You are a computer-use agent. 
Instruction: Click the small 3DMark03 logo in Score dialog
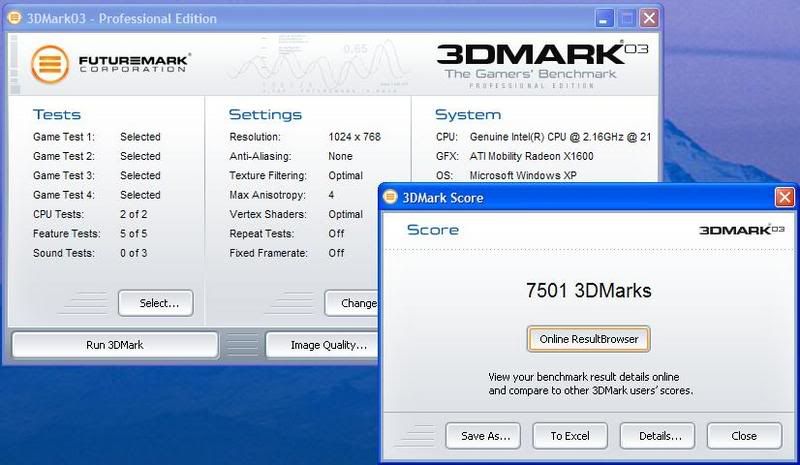[x=742, y=230]
